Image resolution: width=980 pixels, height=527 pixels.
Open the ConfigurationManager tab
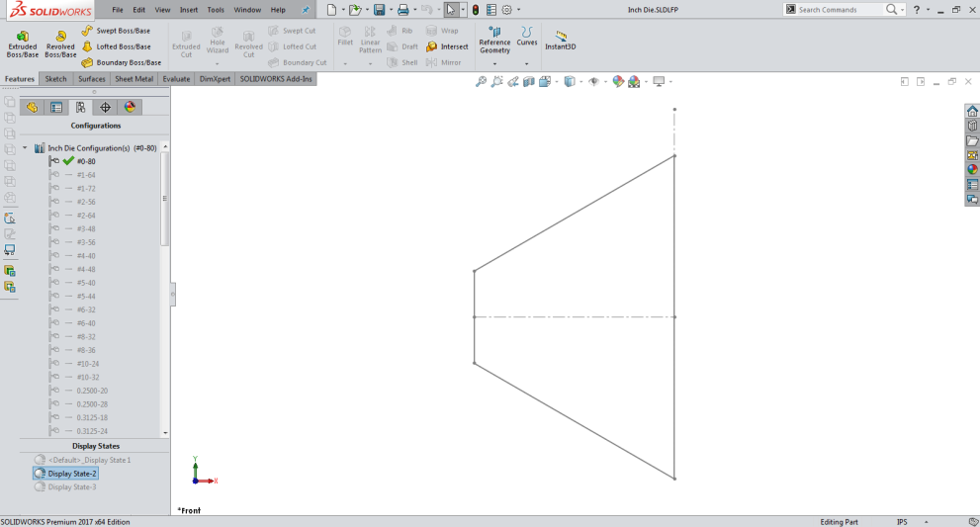[81, 108]
